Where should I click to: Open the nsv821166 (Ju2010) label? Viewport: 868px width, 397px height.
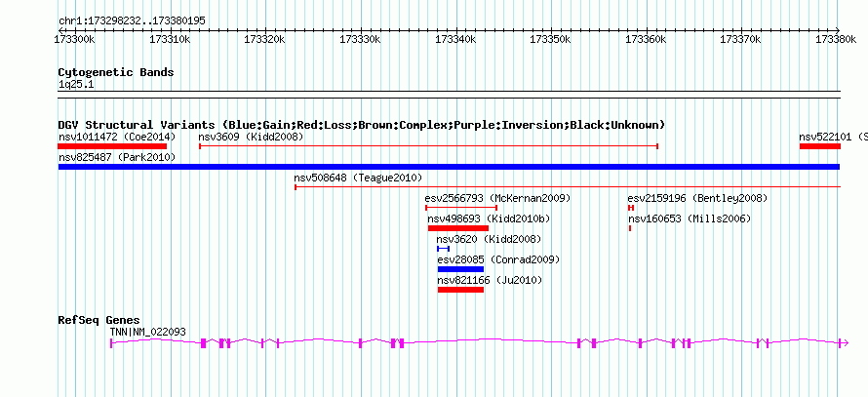(x=490, y=281)
